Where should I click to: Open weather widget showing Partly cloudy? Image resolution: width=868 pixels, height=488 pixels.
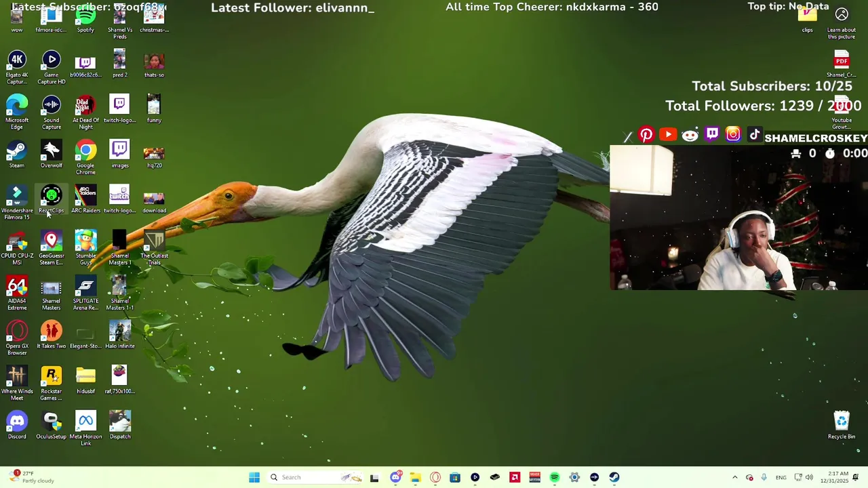31,477
